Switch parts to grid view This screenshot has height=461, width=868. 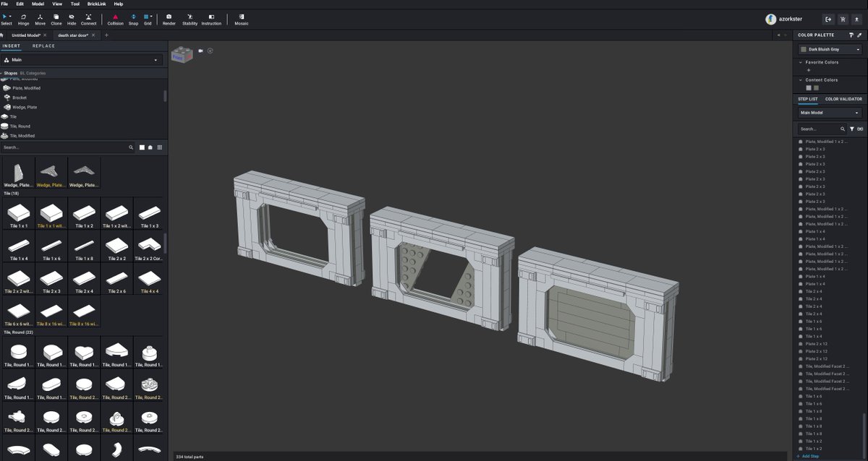(x=160, y=147)
